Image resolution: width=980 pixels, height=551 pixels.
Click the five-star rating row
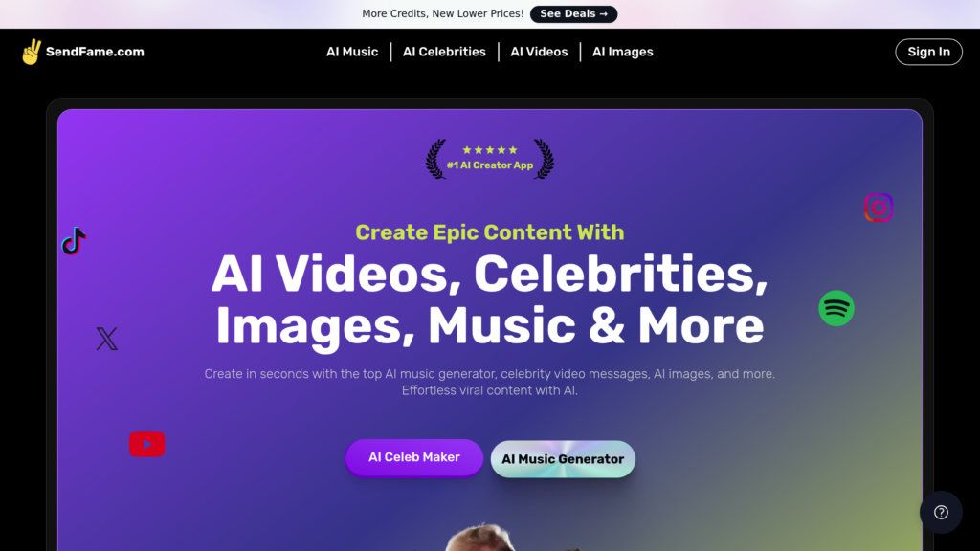pos(490,150)
